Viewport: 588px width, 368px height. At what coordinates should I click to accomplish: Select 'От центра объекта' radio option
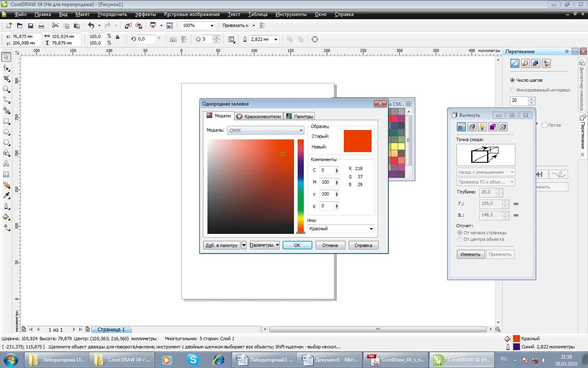point(460,239)
